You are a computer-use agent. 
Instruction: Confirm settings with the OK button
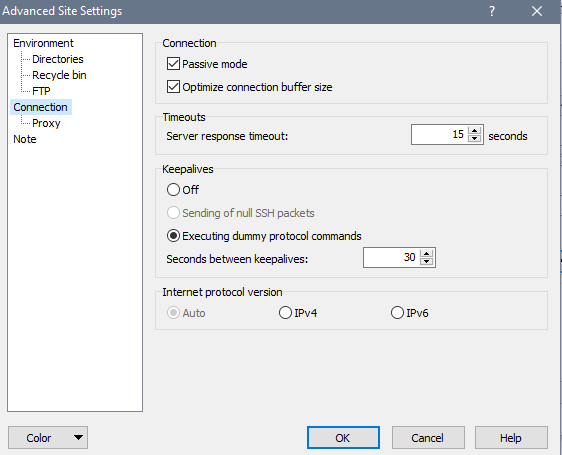343,437
